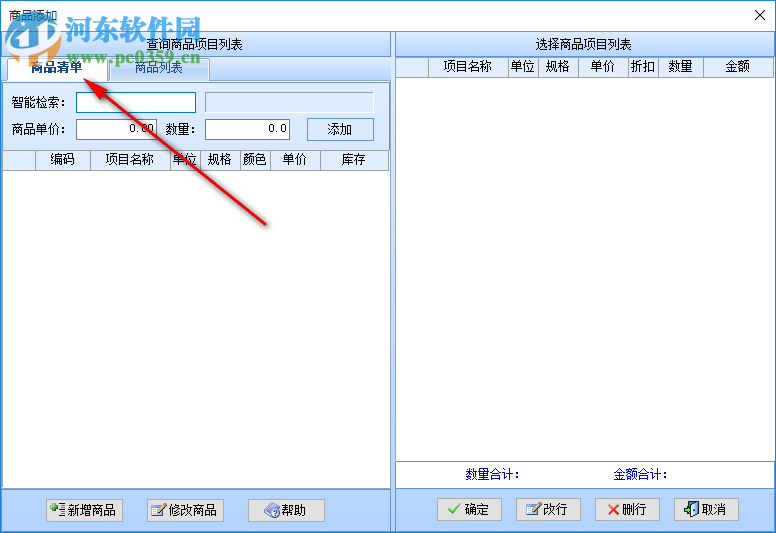Click the 项目名称 column header in left table
The width and height of the screenshot is (776, 533).
coord(130,160)
